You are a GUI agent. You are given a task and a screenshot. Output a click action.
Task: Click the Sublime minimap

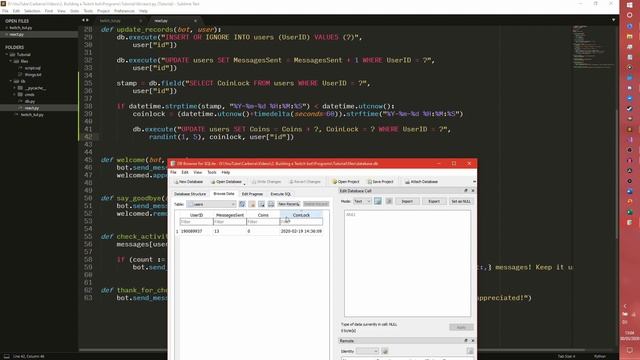click(593, 47)
